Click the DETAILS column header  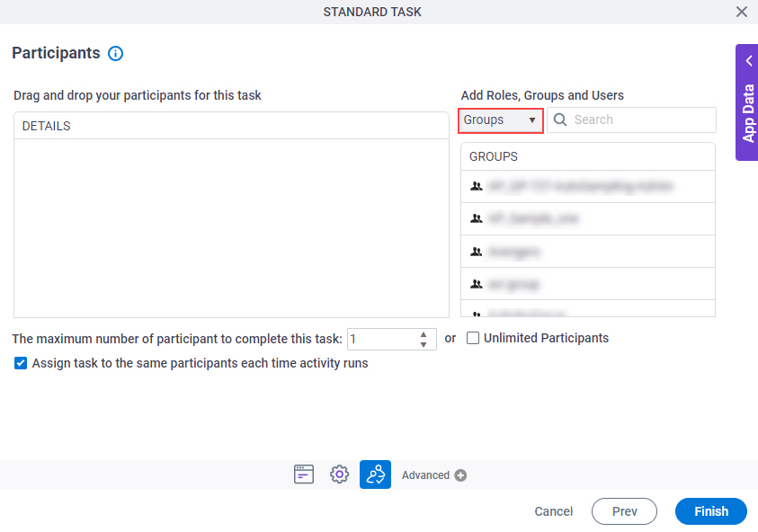point(232,126)
